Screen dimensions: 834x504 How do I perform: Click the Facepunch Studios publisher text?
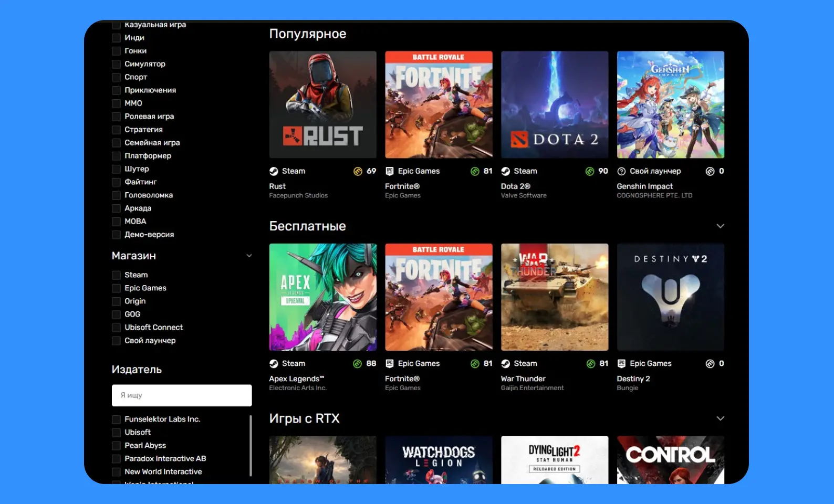(x=298, y=195)
